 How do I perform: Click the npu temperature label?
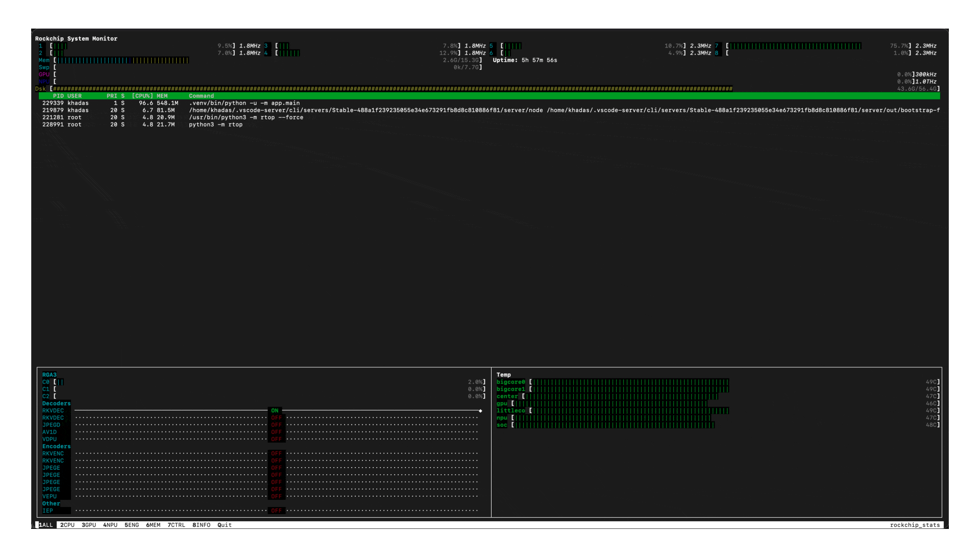tap(502, 418)
